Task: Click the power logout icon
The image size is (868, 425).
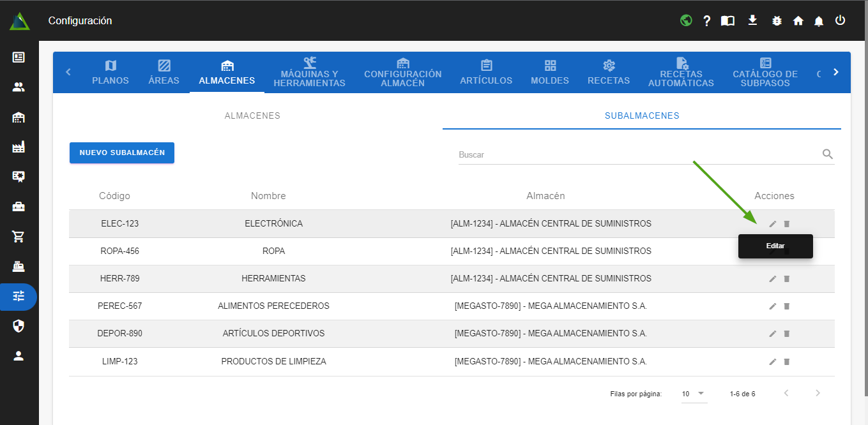Action: click(841, 20)
